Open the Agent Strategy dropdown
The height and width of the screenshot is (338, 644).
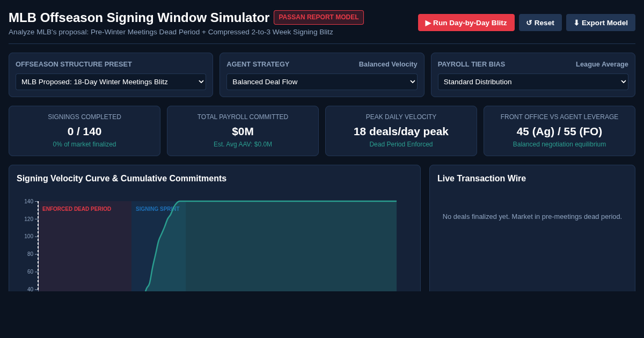pyautogui.click(x=322, y=82)
